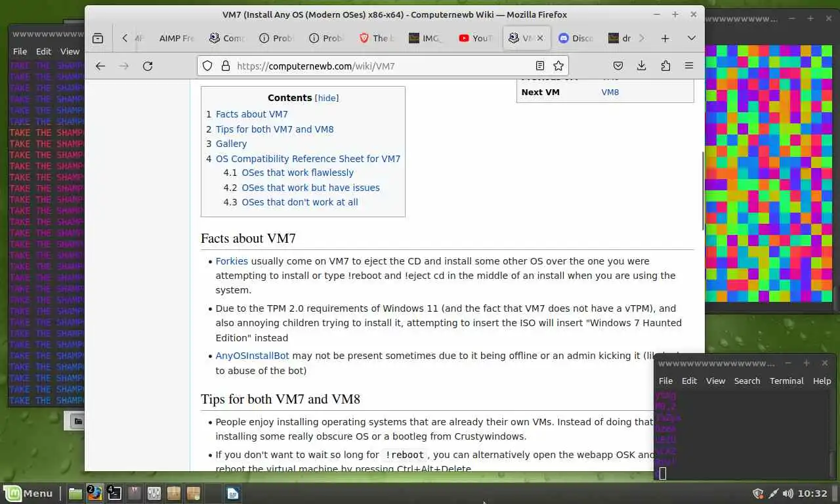840x504 pixels.
Task: Open Terminal menu in bottom-right terminal
Action: (786, 381)
